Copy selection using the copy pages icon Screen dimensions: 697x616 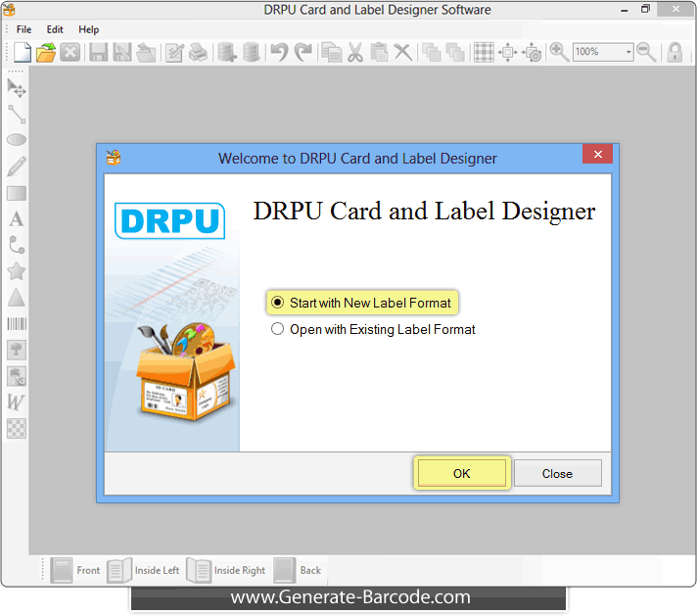pos(332,52)
